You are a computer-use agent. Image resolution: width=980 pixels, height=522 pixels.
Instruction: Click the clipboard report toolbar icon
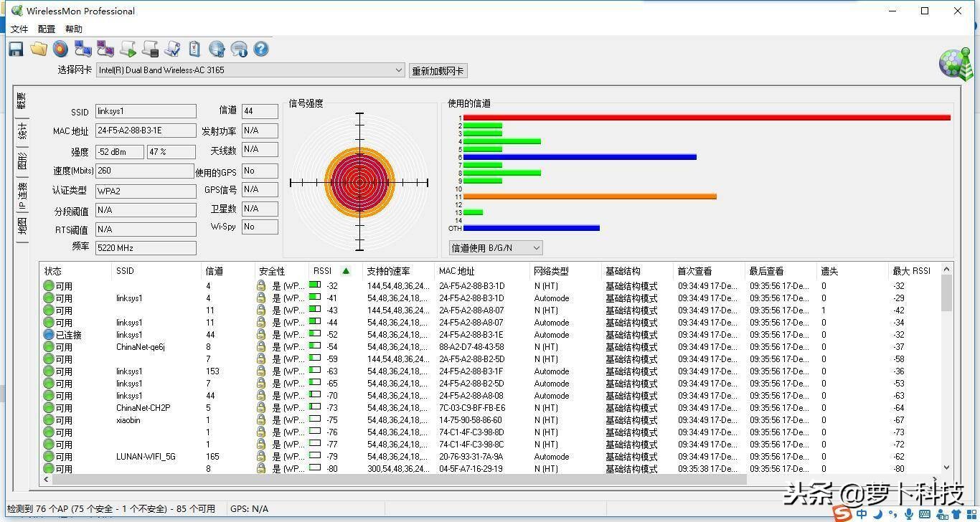point(194,49)
